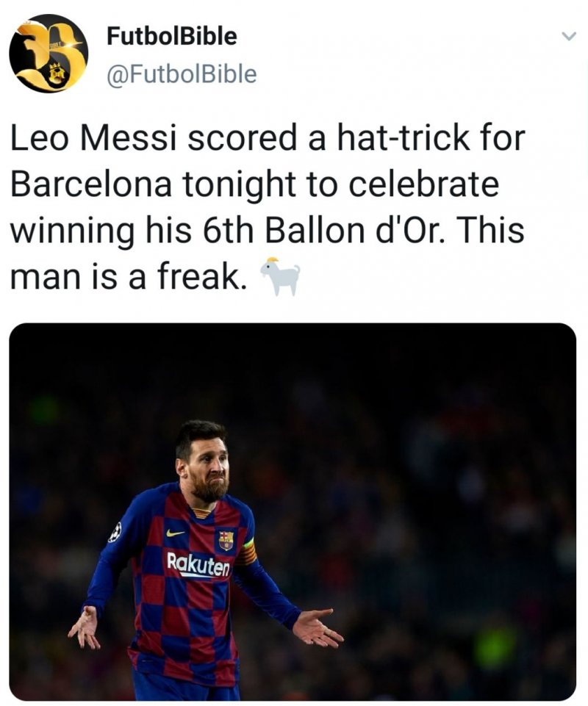588x706 pixels.
Task: Click the Rakuten sponsor logo on jersey
Action: [x=198, y=564]
